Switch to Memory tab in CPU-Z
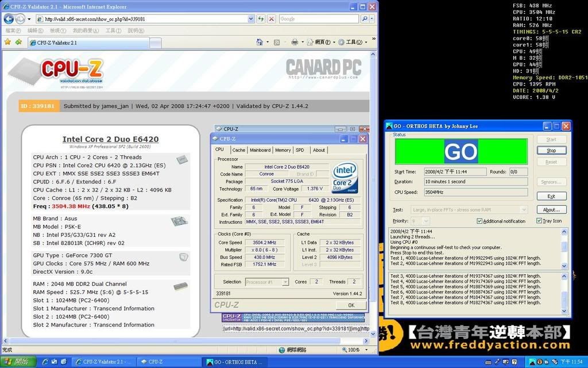The height and width of the screenshot is (368, 588). tap(283, 150)
